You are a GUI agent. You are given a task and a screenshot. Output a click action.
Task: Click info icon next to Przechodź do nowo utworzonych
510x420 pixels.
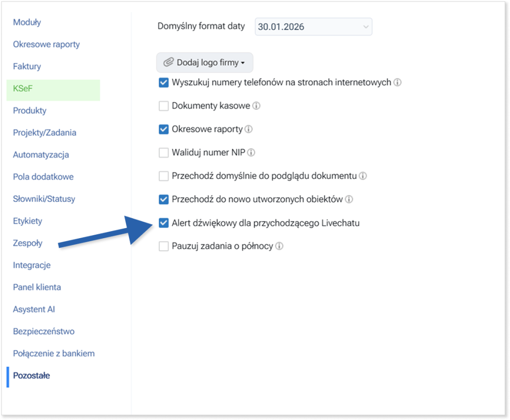tap(349, 199)
